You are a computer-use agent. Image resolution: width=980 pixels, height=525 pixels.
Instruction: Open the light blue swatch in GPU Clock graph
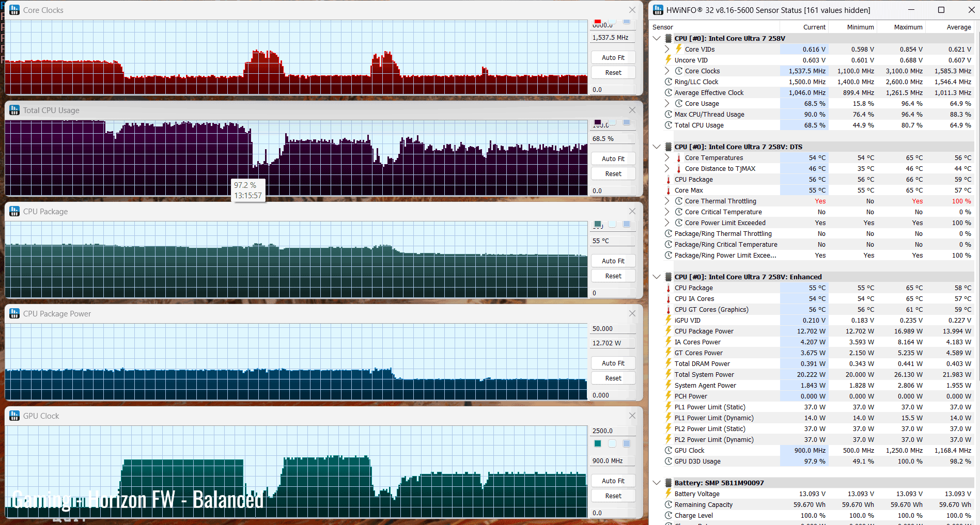point(627,443)
